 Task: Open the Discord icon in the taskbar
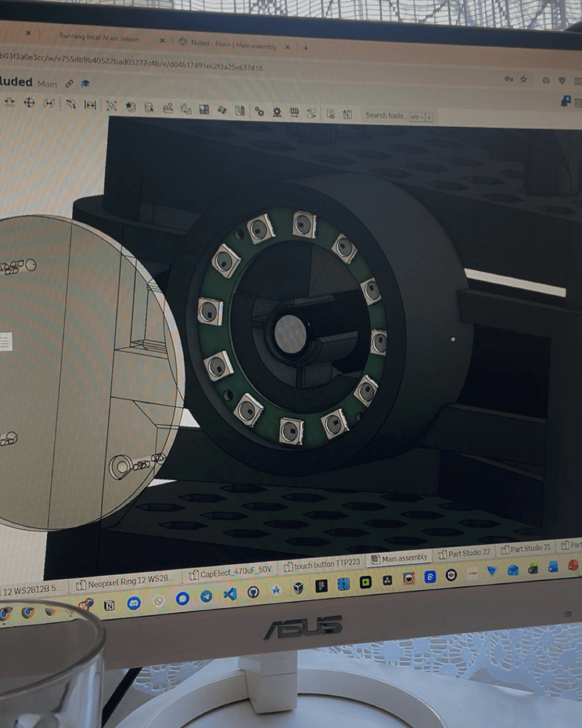point(134,603)
